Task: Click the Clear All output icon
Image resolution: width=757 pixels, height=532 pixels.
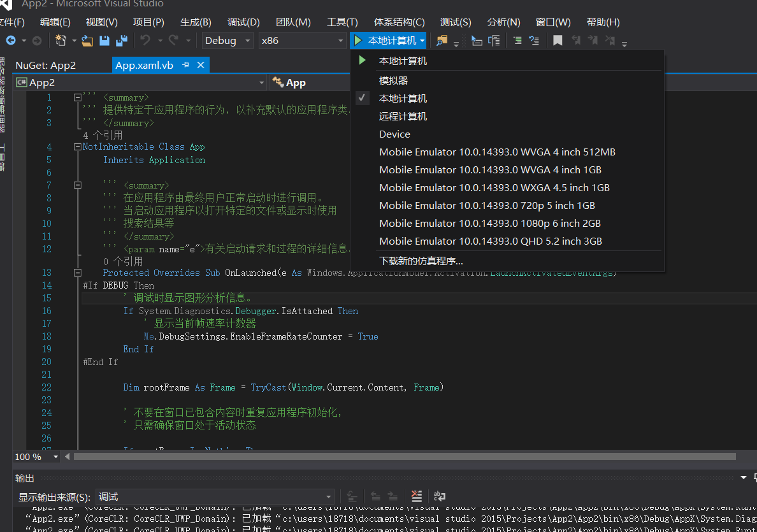Action: (417, 496)
